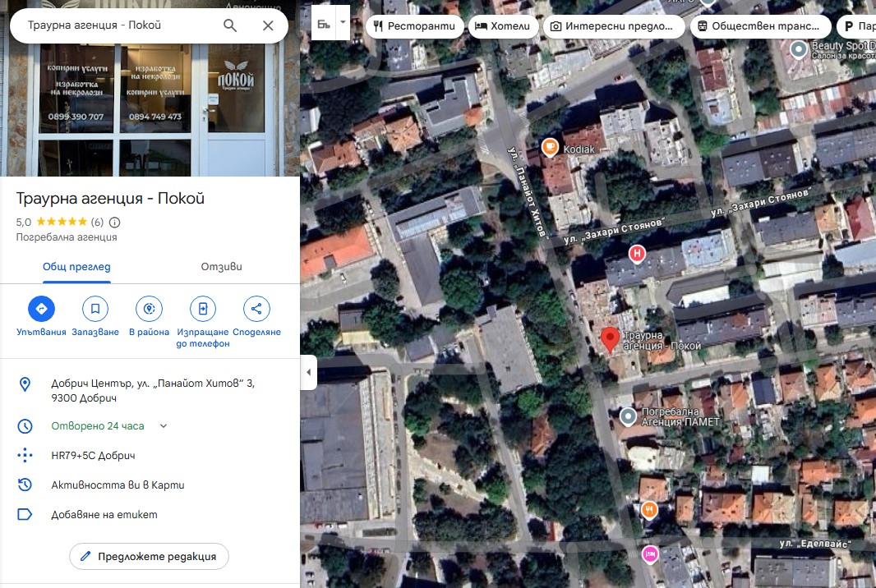Click the Kodiak cafe map marker
This screenshot has width=876, height=588.
550,147
